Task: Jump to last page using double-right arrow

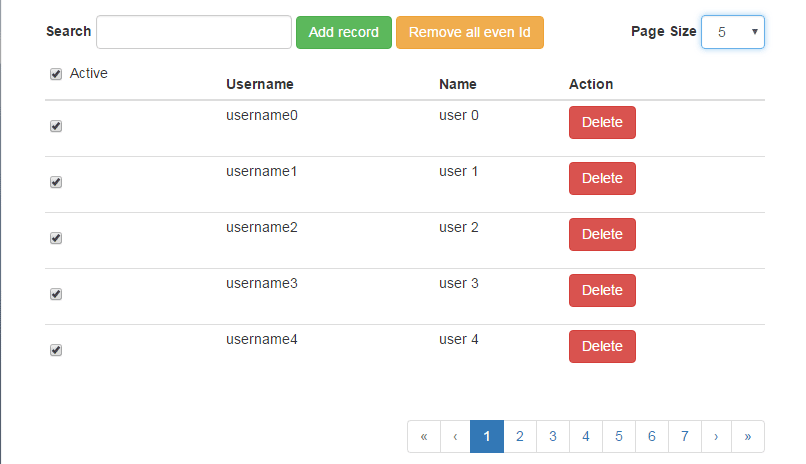Action: 748,436
